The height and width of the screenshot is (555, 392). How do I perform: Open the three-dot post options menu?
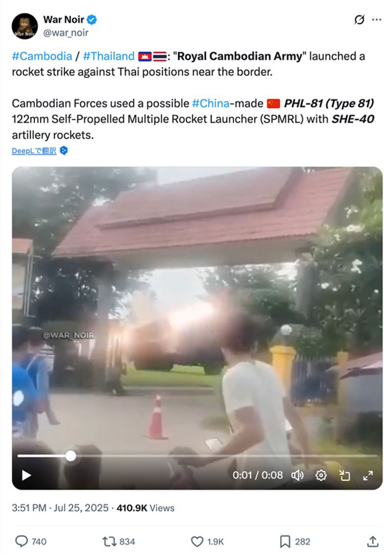(x=377, y=20)
